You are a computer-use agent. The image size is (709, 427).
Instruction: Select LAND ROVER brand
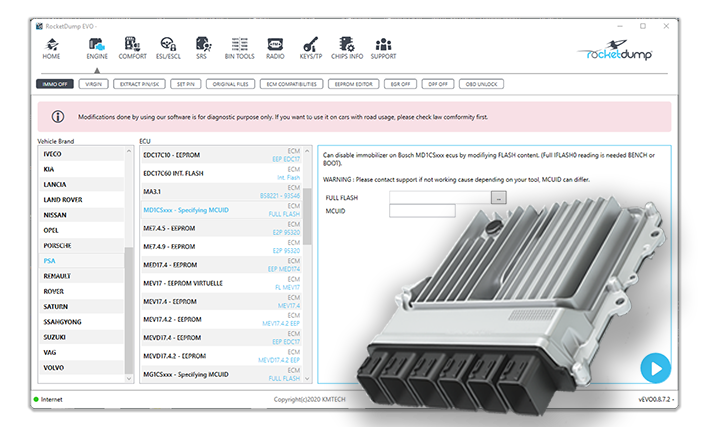pos(81,199)
